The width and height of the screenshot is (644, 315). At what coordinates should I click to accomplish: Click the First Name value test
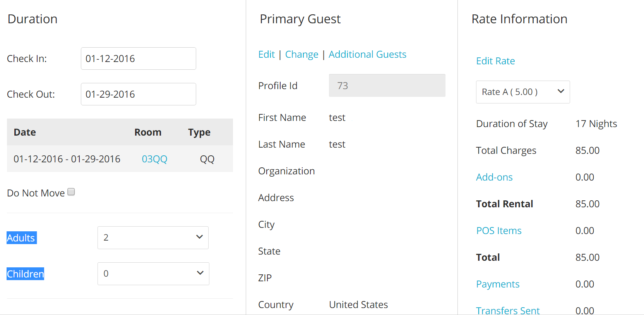point(337,117)
